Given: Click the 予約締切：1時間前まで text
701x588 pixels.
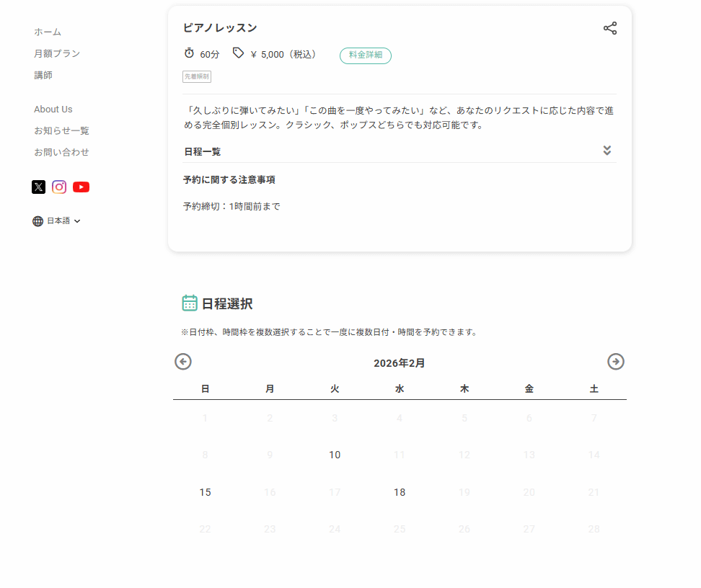Looking at the screenshot, I should pos(232,206).
